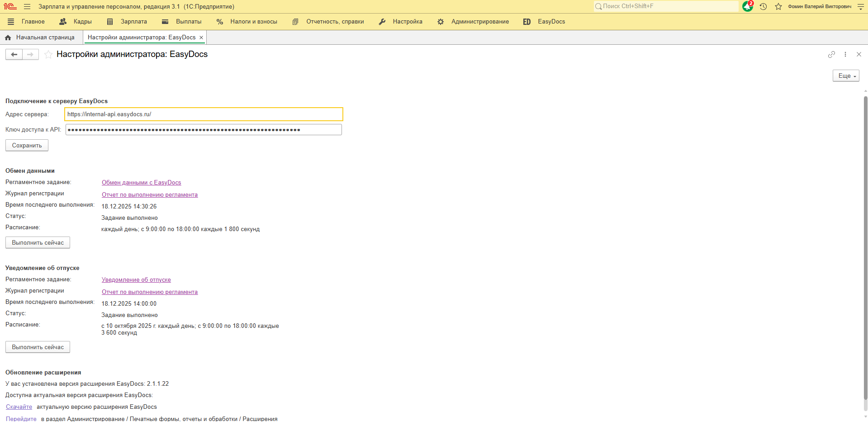Open the hamburger main menu icon
Screen dimensions: 868x426
pyautogui.click(x=27, y=7)
